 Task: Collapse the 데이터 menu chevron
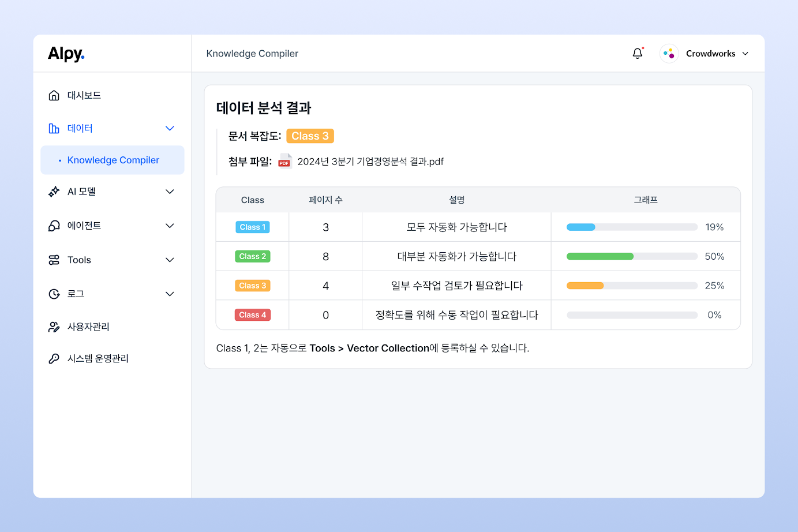click(170, 128)
